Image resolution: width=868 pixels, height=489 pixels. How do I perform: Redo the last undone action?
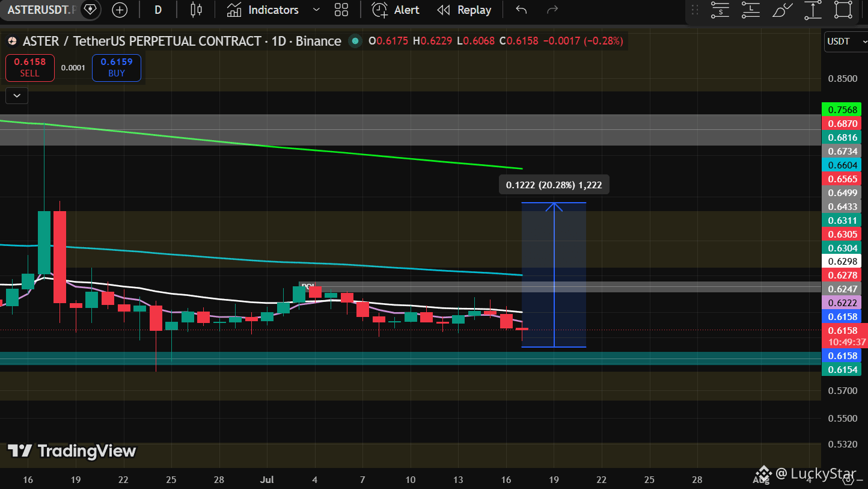click(x=552, y=10)
